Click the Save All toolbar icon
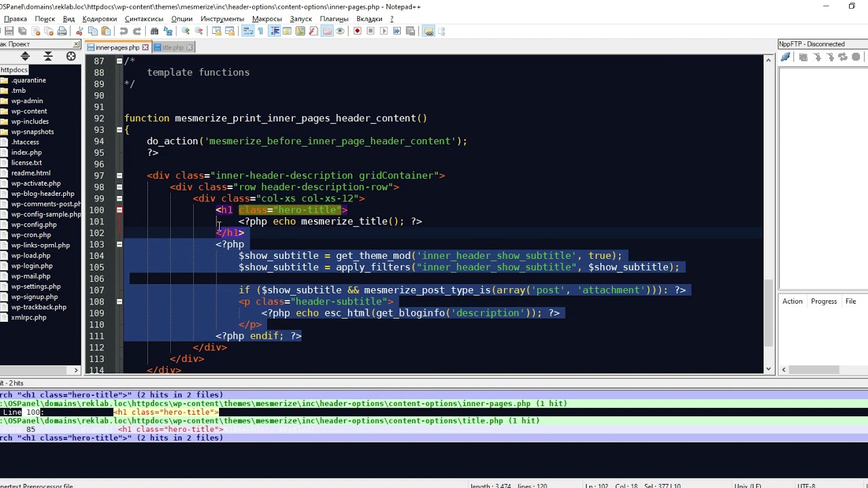The height and width of the screenshot is (488, 868). click(22, 31)
